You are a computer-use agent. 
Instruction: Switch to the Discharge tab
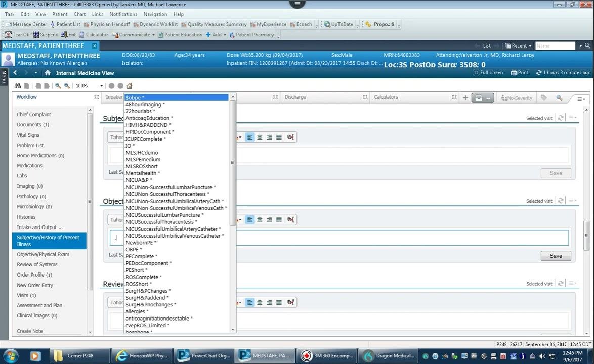coord(295,97)
